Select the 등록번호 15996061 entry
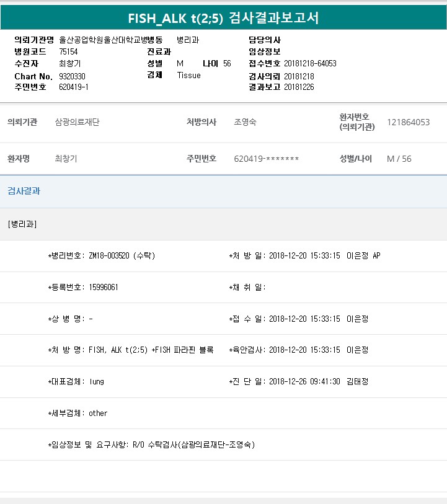447x504 pixels. pyautogui.click(x=83, y=287)
